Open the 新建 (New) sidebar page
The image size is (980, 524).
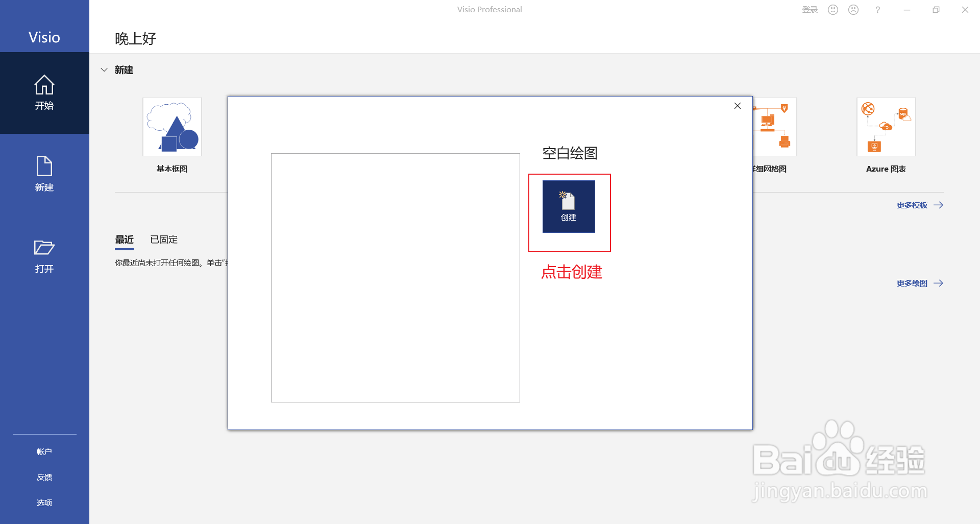[44, 174]
